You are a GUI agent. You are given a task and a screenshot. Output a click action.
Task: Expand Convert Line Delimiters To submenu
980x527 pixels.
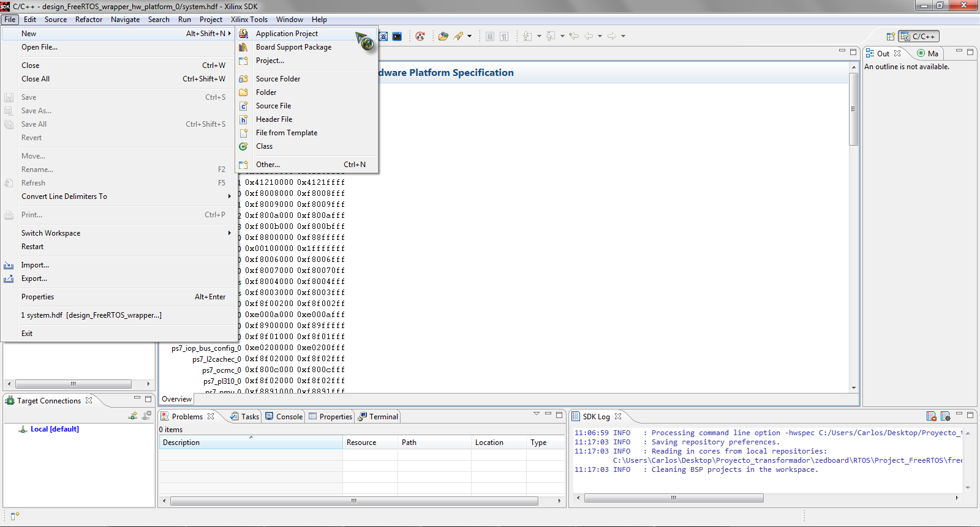[119, 196]
